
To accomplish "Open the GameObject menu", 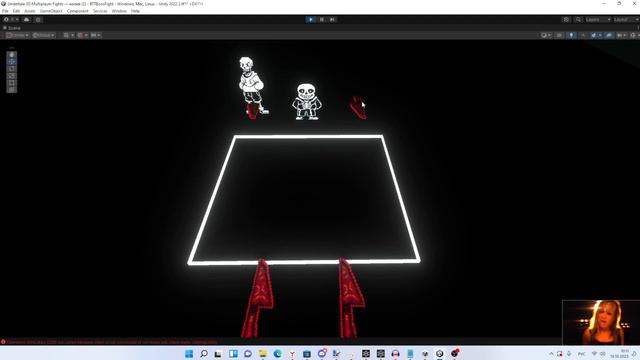I will pyautogui.click(x=51, y=11).
